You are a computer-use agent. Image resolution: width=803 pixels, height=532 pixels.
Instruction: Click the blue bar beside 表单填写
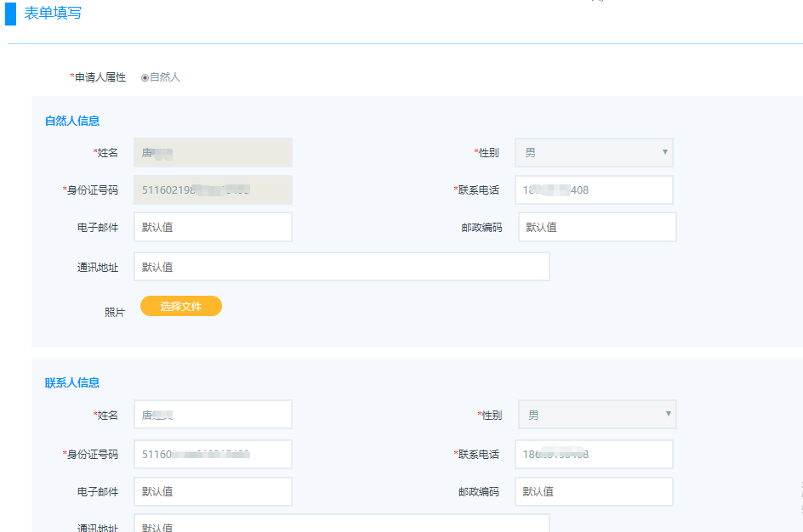click(x=11, y=14)
